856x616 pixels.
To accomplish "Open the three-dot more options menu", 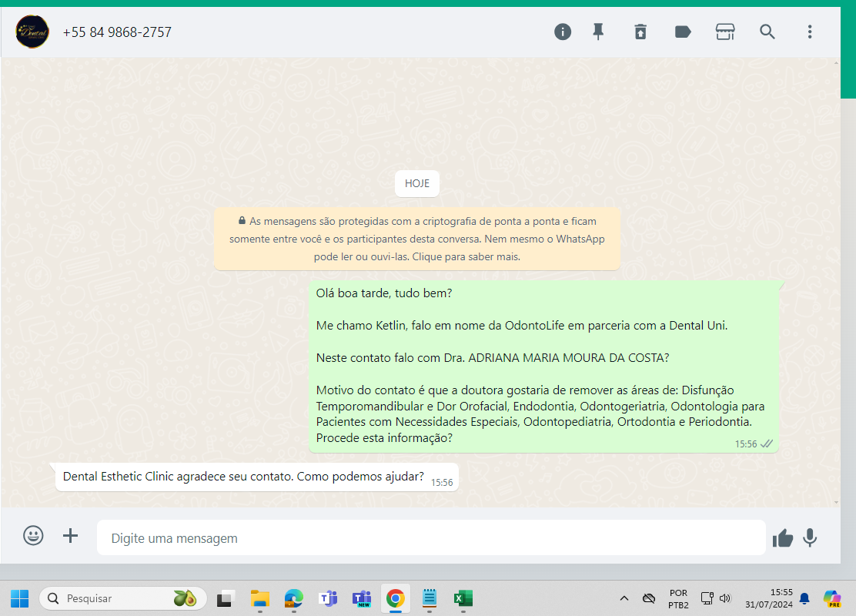I will tap(810, 32).
